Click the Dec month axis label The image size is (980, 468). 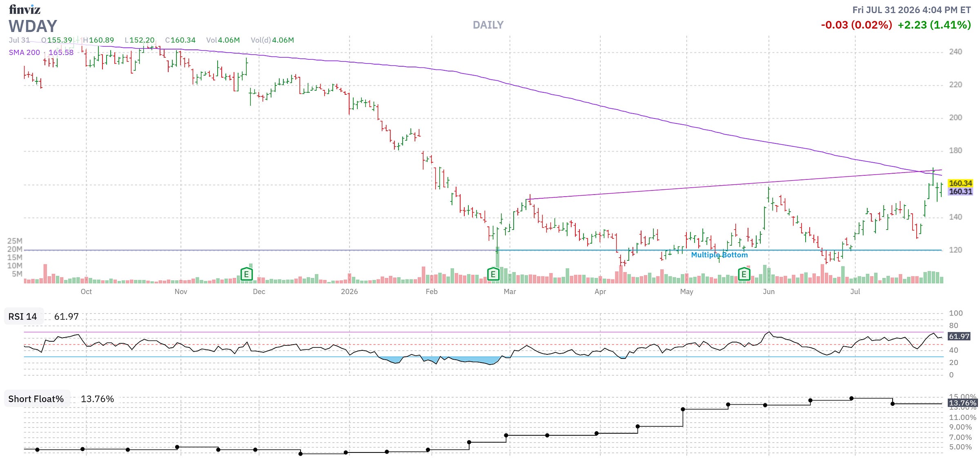pyautogui.click(x=259, y=291)
